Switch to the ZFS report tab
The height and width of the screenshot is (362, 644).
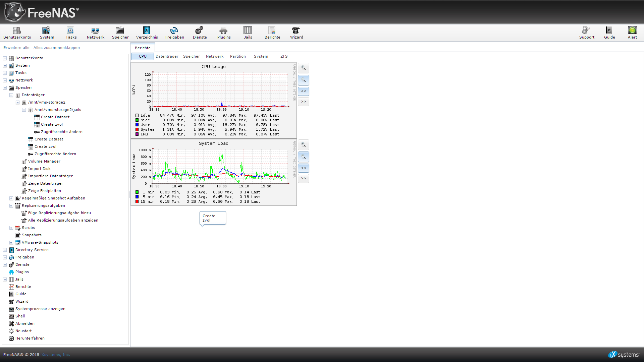(284, 56)
